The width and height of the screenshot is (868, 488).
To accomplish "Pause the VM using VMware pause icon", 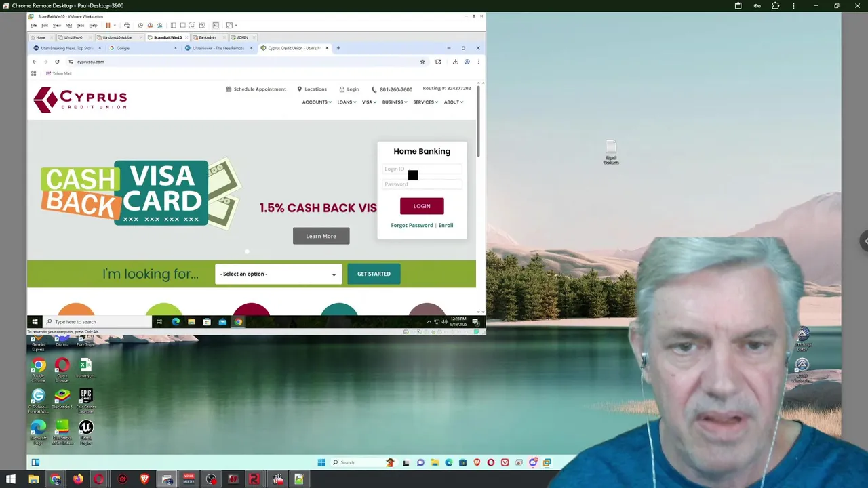I will point(107,26).
